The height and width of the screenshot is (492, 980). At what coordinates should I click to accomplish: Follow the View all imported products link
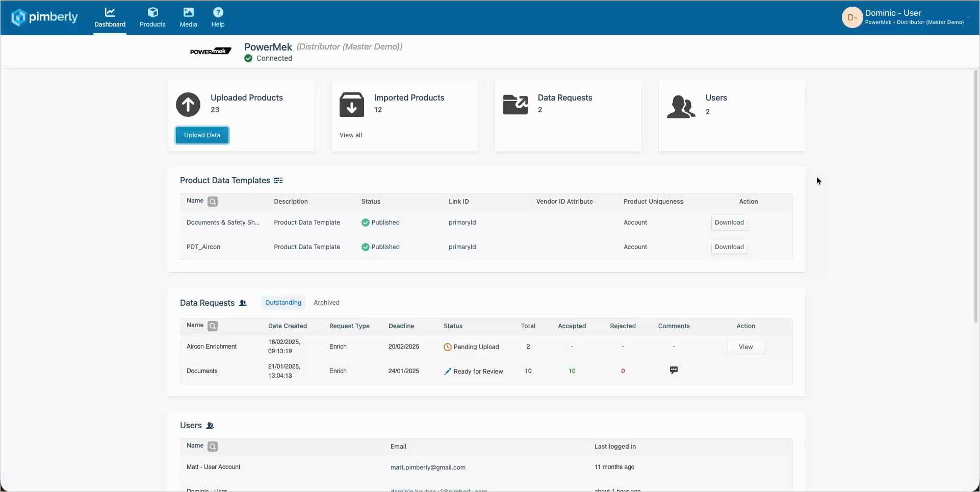tap(351, 135)
